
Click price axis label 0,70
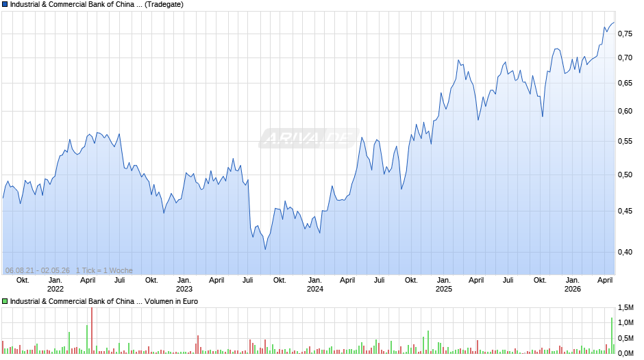(625, 58)
